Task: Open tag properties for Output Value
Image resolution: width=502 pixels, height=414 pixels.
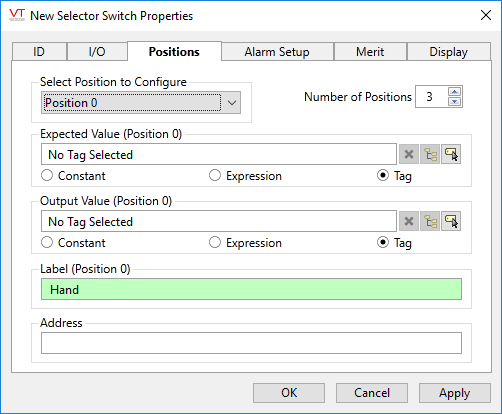Action: [451, 221]
